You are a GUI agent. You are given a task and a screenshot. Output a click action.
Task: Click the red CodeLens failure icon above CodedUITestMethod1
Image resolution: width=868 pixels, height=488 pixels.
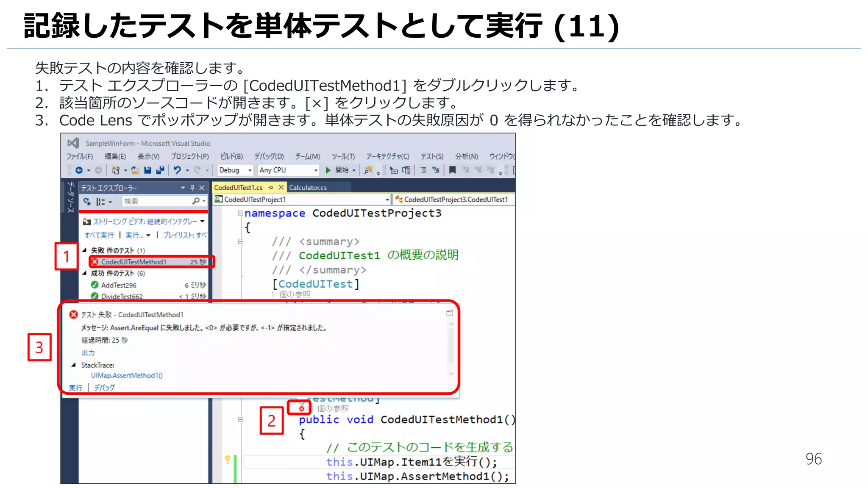(x=301, y=409)
